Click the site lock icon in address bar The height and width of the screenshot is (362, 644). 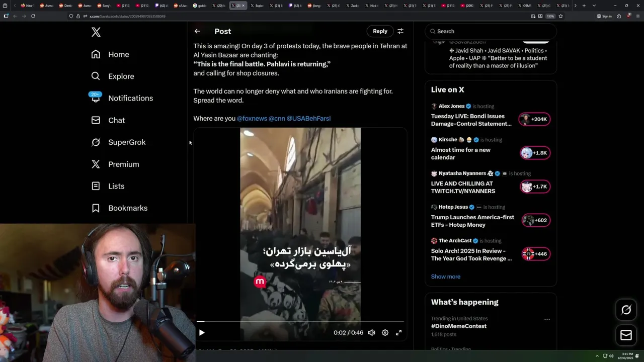(78, 16)
